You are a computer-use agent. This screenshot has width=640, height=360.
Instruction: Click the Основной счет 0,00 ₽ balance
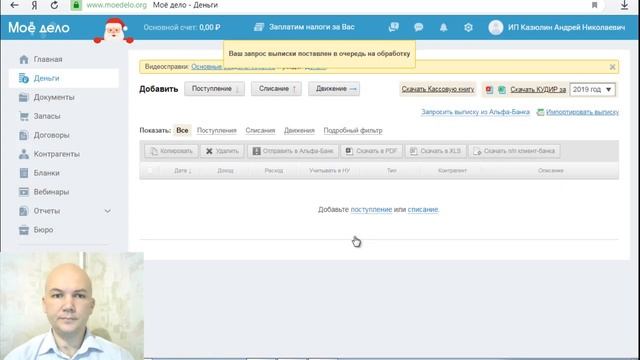point(182,27)
